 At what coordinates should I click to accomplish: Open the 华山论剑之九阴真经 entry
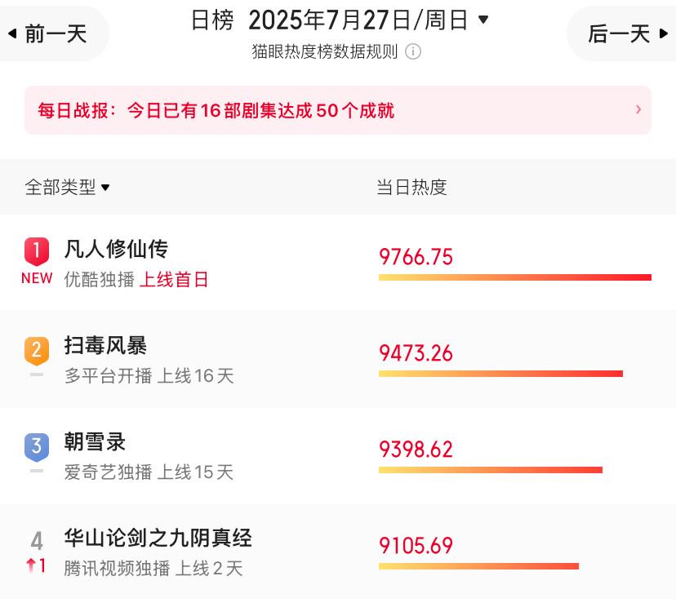tap(338, 551)
